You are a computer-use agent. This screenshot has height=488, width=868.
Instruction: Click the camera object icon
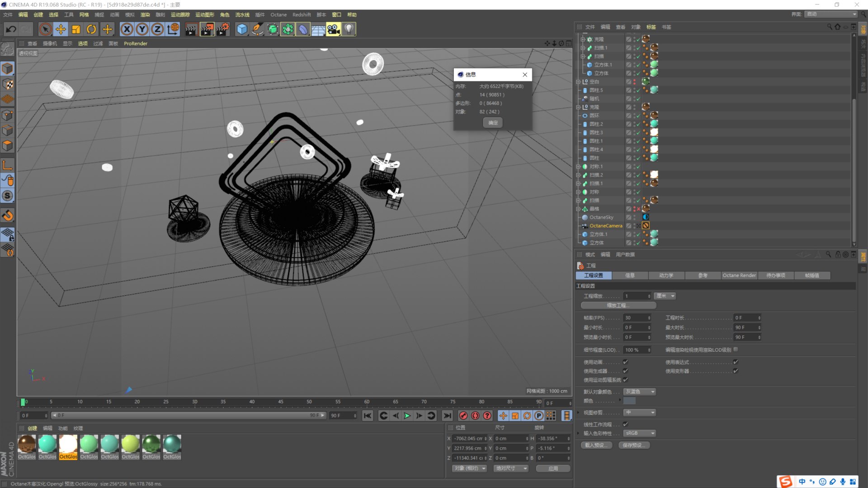click(x=333, y=29)
